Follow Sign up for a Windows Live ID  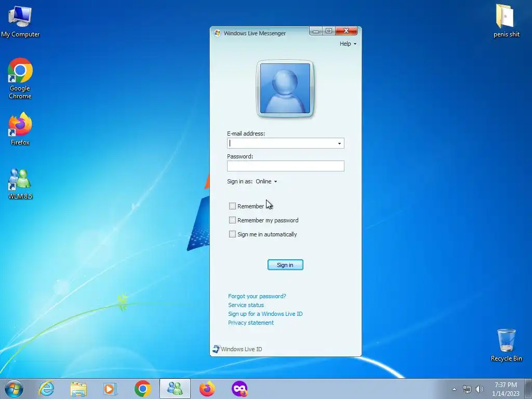click(x=265, y=314)
